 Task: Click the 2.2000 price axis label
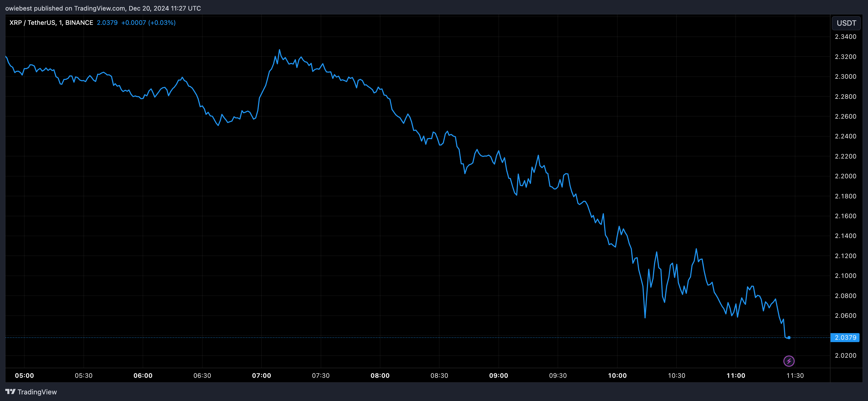pyautogui.click(x=846, y=176)
